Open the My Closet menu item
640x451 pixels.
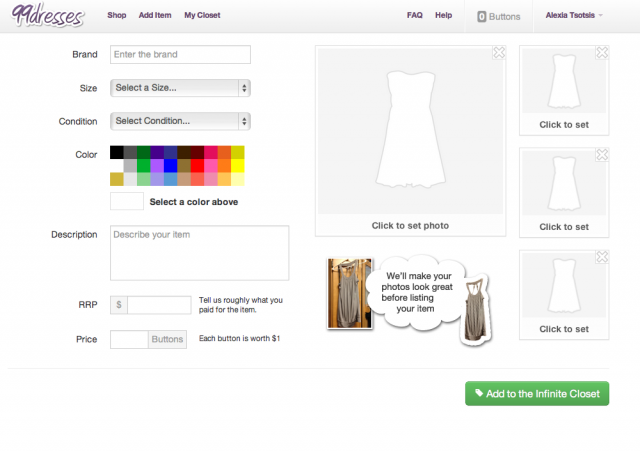pos(202,15)
